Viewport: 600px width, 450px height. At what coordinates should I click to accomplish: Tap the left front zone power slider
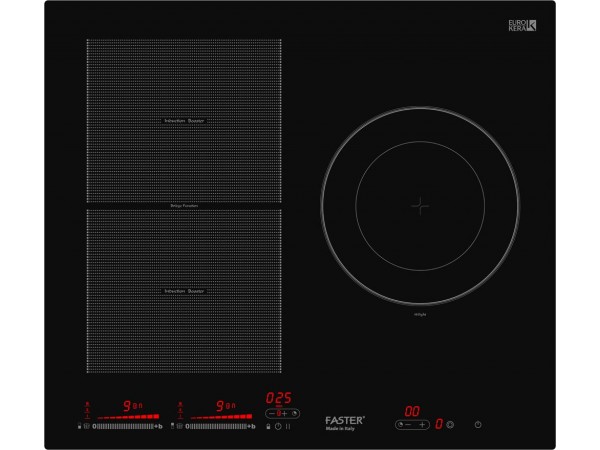[x=125, y=426]
